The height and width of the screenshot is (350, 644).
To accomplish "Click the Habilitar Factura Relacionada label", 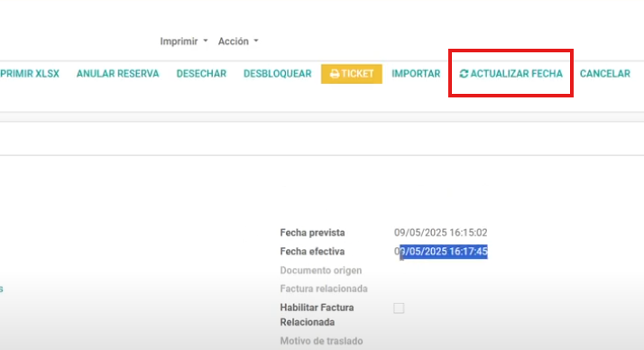I will coord(317,315).
